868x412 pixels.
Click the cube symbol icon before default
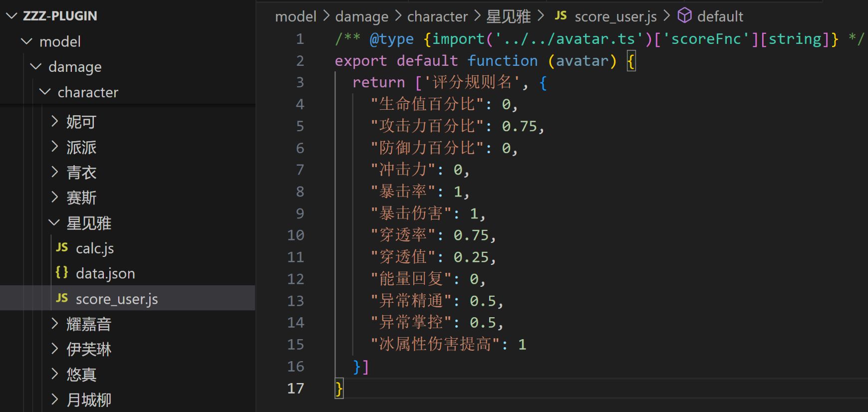click(x=684, y=15)
